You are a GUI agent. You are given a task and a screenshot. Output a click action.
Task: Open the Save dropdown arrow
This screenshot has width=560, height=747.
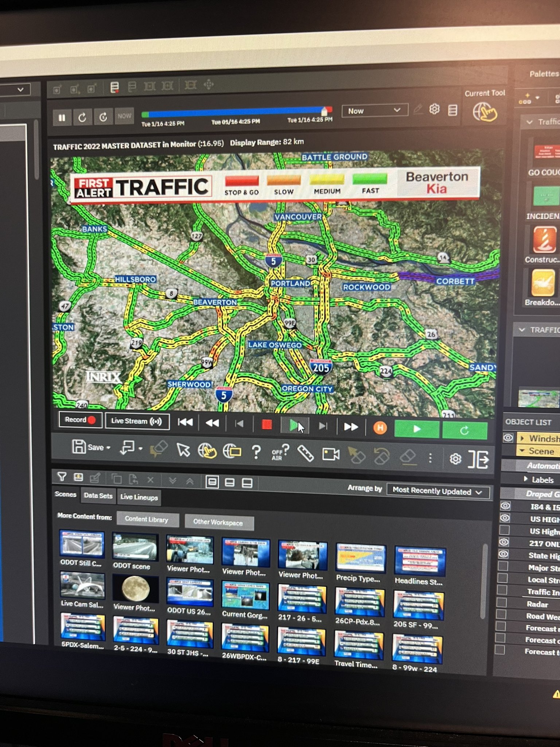pos(109,448)
